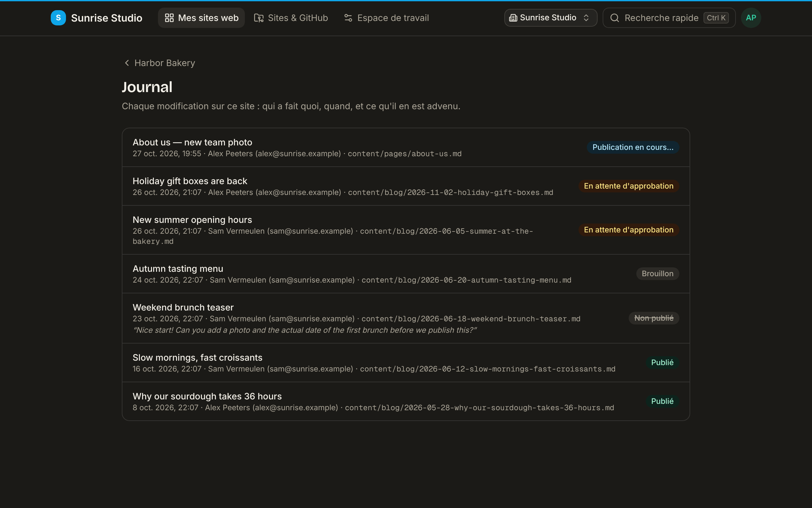812x508 pixels.
Task: Open the Why our sourdough takes 36 hours entry
Action: click(406, 401)
